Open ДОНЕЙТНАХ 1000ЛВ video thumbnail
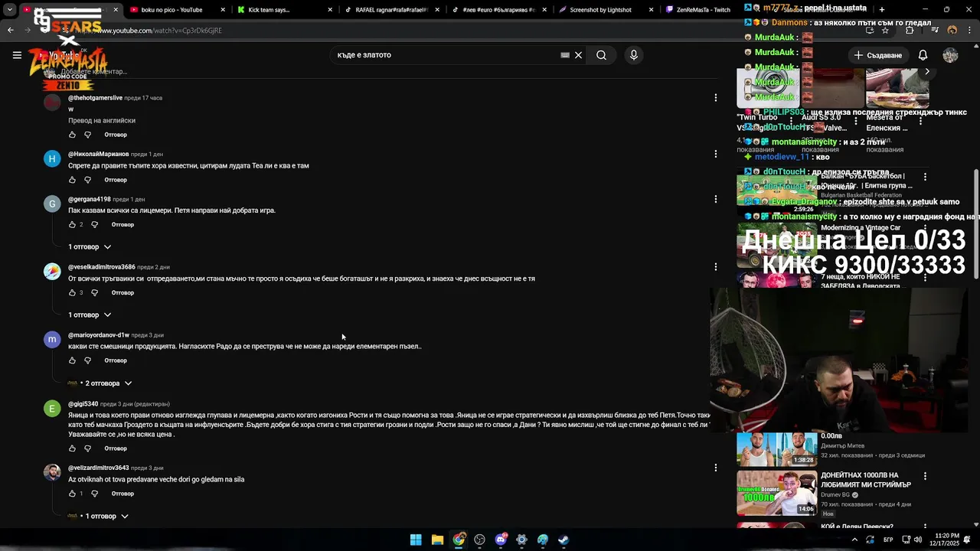This screenshot has height=551, width=980. coord(776,493)
